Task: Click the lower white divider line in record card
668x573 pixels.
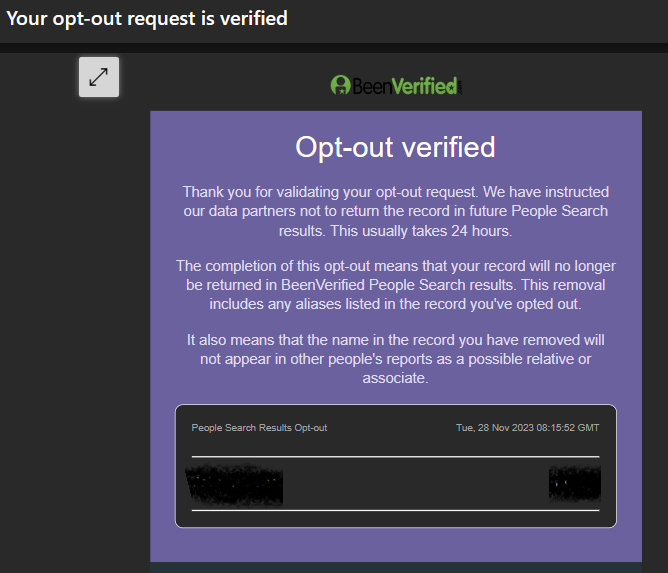Action: point(395,510)
